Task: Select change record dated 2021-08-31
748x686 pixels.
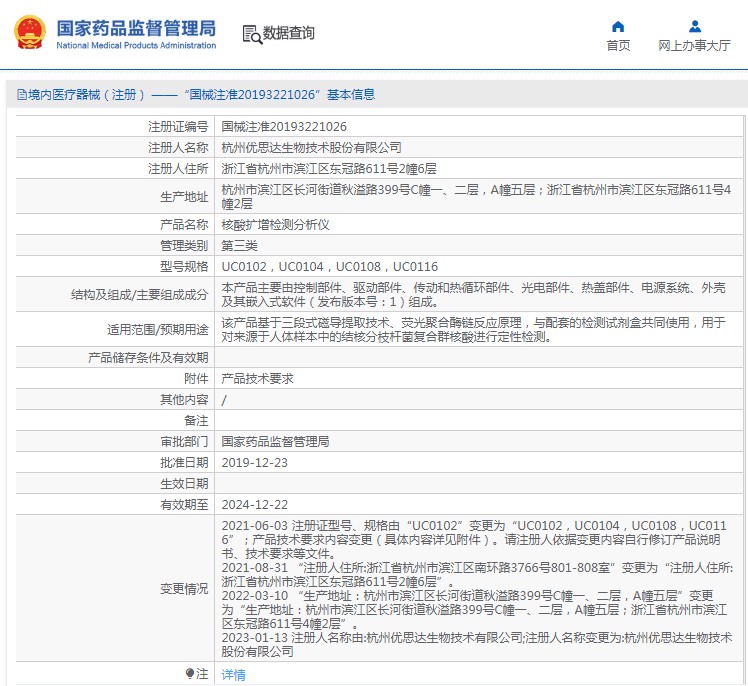Action: tap(477, 575)
